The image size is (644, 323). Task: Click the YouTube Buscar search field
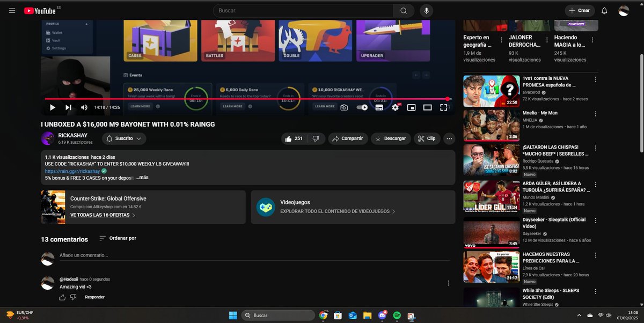[303, 11]
